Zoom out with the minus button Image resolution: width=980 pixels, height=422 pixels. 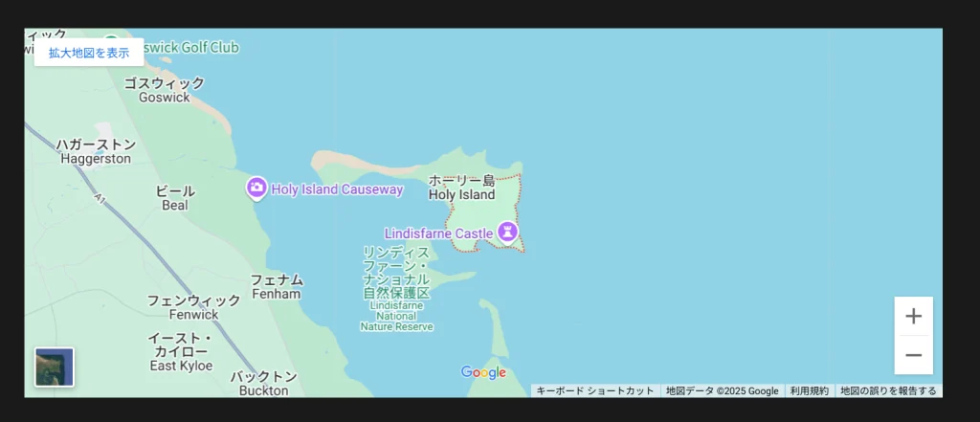tap(913, 355)
